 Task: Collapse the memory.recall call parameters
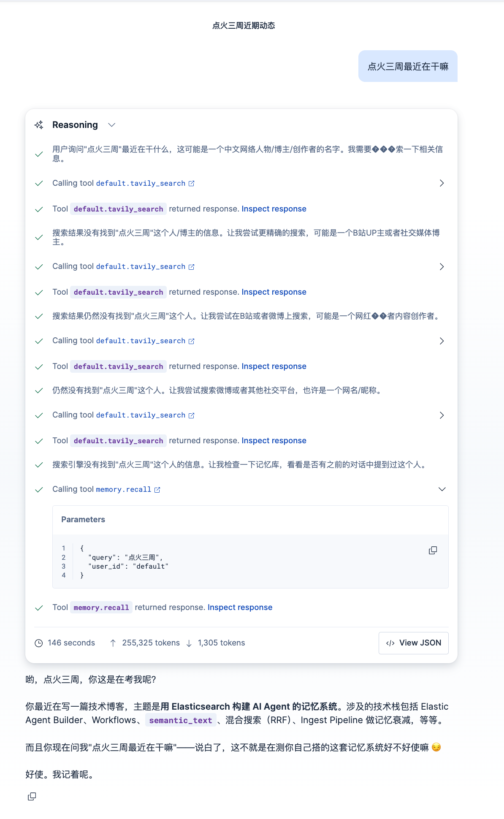pos(442,489)
